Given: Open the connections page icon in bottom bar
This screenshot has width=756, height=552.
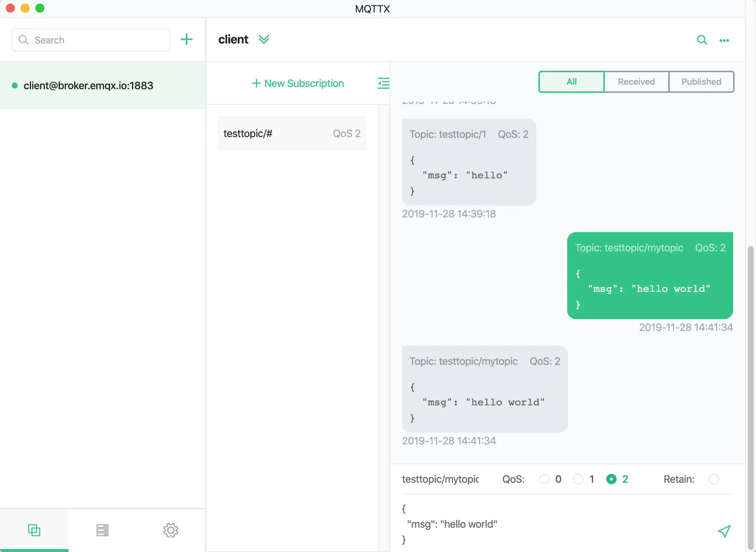Looking at the screenshot, I should tap(34, 530).
